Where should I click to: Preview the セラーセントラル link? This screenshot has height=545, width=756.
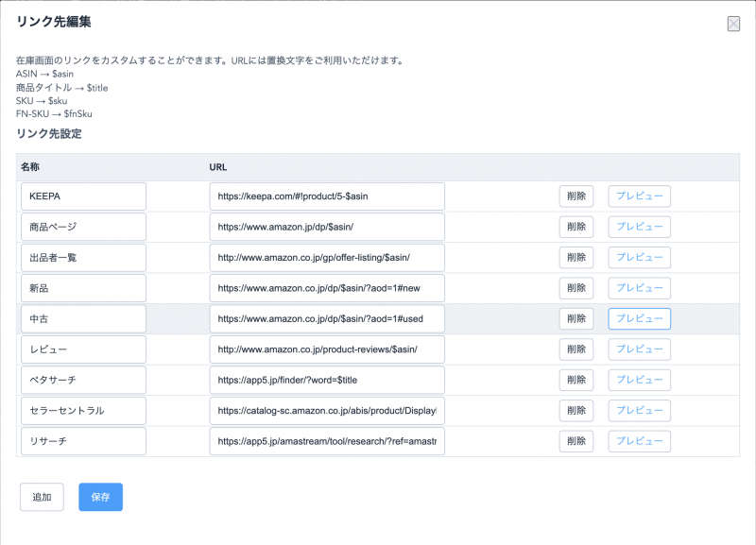[x=640, y=411]
